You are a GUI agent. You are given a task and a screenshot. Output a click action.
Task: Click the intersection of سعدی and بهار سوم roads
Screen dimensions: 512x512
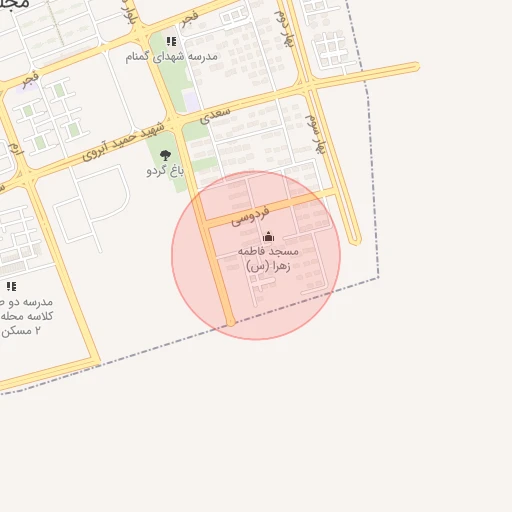[x=307, y=85]
